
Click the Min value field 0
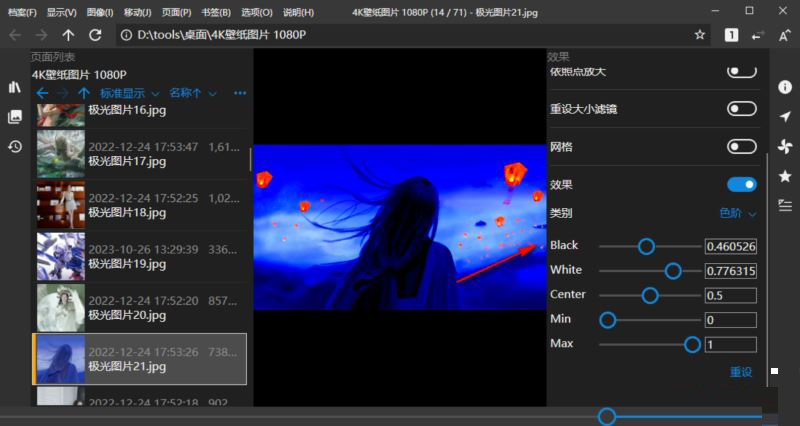(x=731, y=320)
